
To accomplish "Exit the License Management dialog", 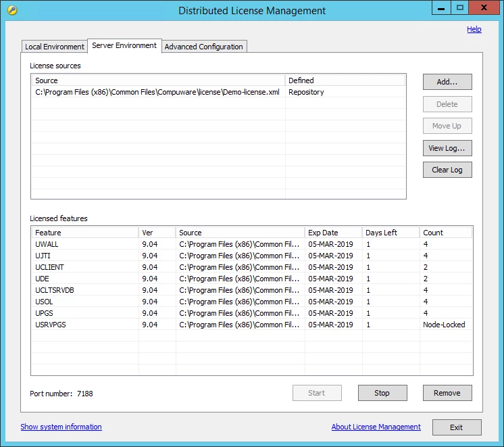I will (x=457, y=427).
